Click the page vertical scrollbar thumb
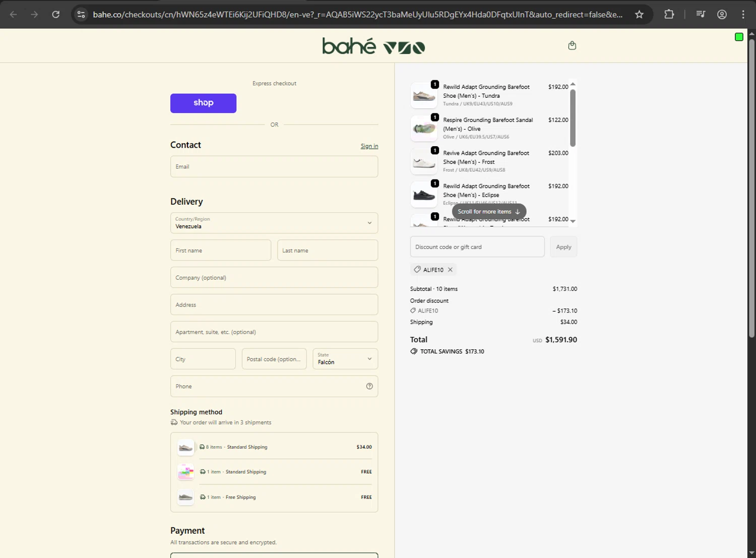 (x=751, y=188)
